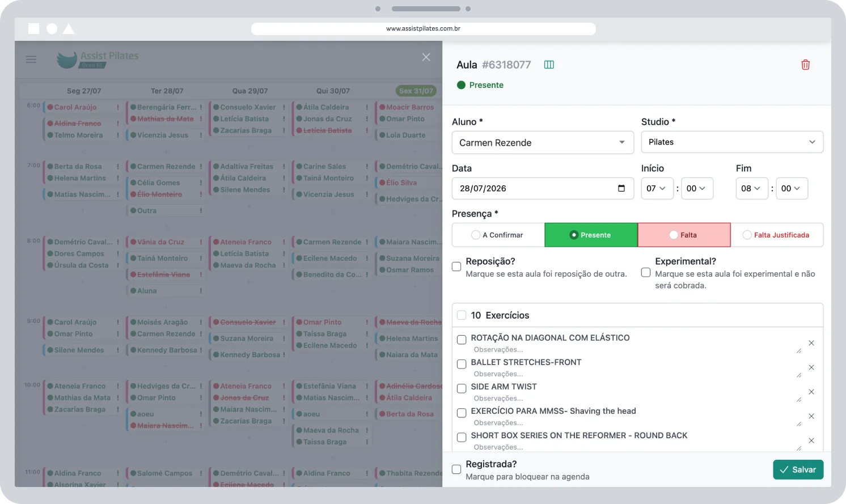Open Moacir Barros class on Friday 6:00

point(410,107)
